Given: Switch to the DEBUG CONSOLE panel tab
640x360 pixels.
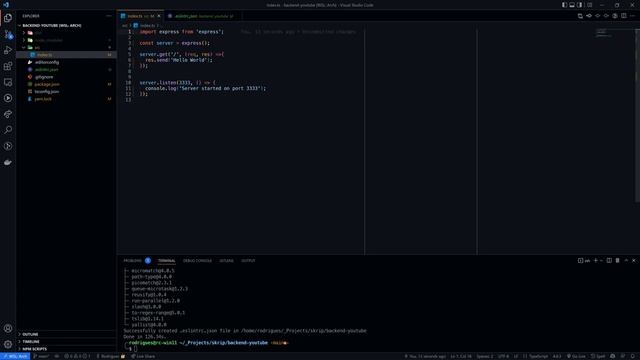Looking at the screenshot, I should coord(197,260).
